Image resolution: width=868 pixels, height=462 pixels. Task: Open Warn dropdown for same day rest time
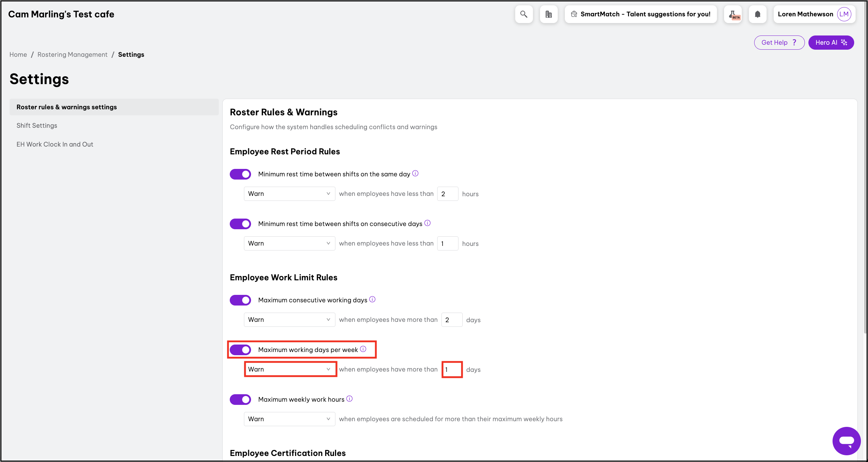pos(289,194)
